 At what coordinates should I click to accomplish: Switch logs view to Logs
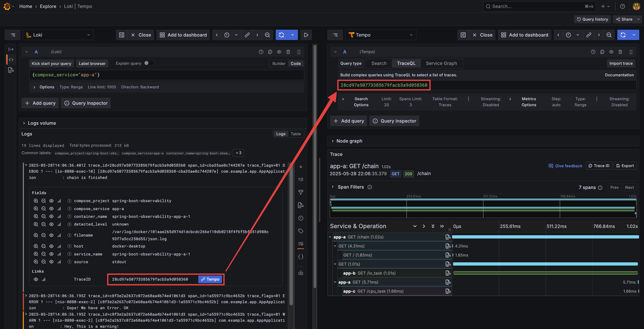tap(281, 134)
